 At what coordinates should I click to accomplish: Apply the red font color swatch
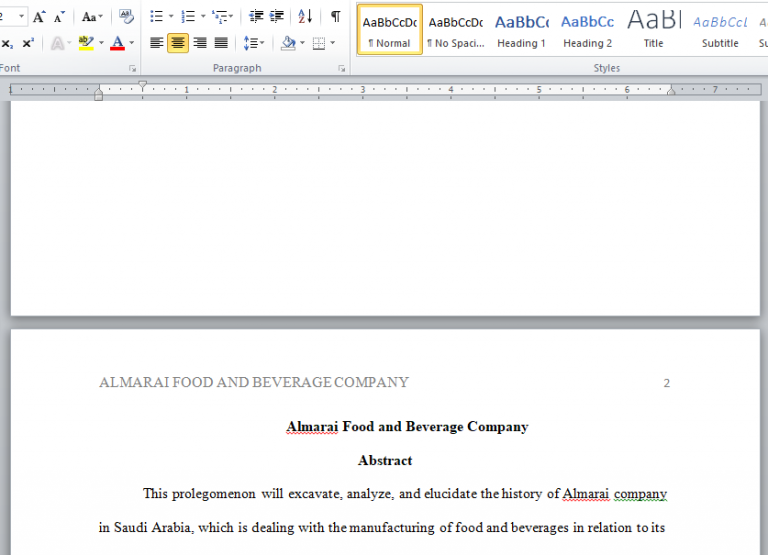(117, 43)
